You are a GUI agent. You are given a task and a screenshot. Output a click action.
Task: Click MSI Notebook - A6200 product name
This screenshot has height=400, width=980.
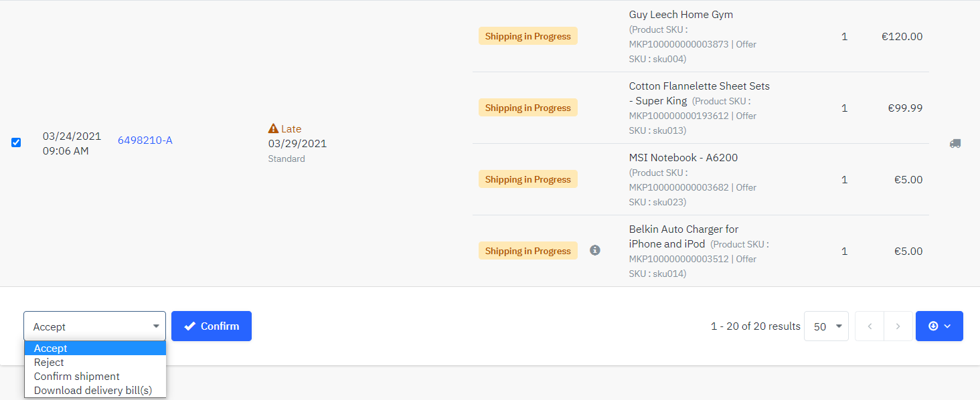click(683, 158)
